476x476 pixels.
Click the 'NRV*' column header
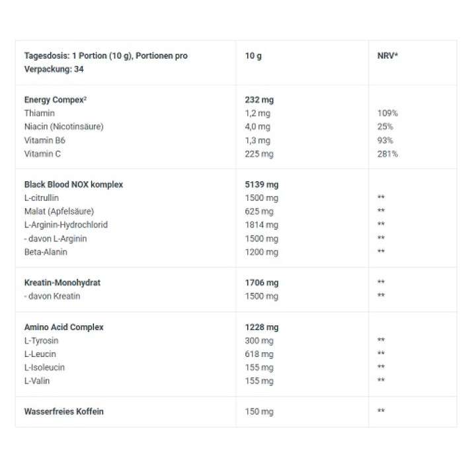click(x=387, y=56)
